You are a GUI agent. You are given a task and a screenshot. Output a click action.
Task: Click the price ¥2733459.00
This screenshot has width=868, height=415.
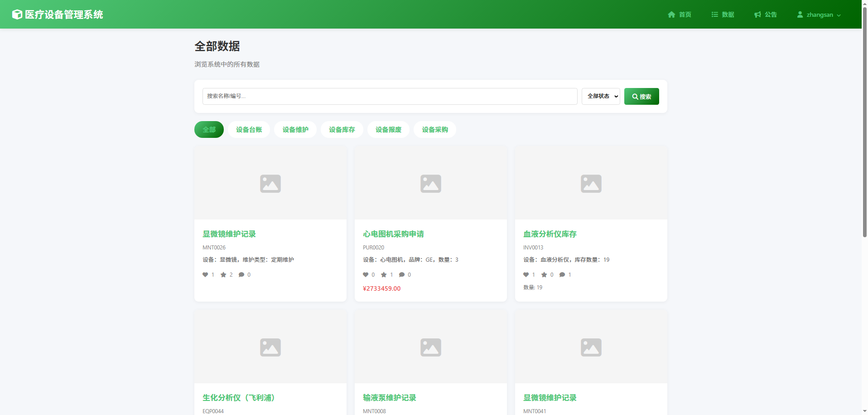click(382, 288)
